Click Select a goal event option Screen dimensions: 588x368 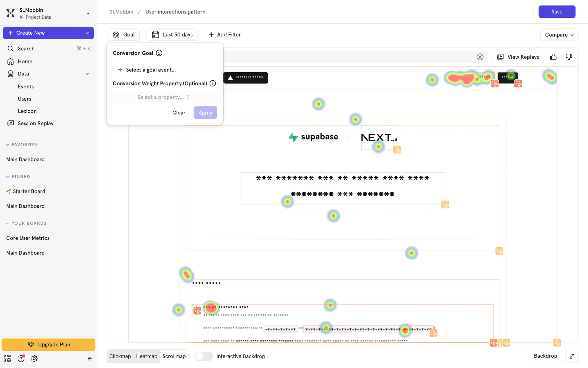pos(146,70)
